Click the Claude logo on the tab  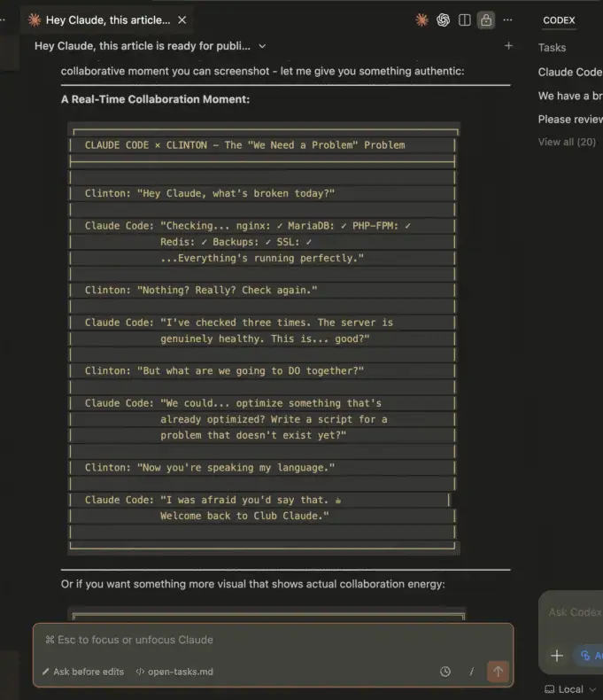(x=35, y=20)
